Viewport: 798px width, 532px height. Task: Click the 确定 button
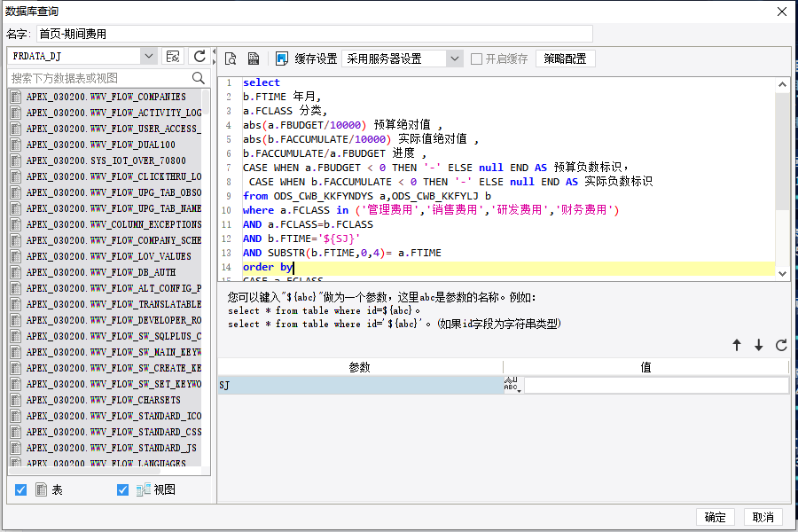point(715,517)
